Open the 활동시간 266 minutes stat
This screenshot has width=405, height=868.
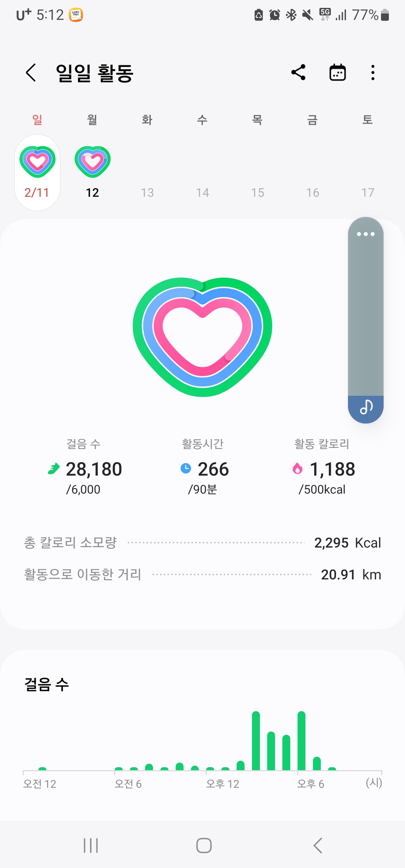pyautogui.click(x=213, y=469)
